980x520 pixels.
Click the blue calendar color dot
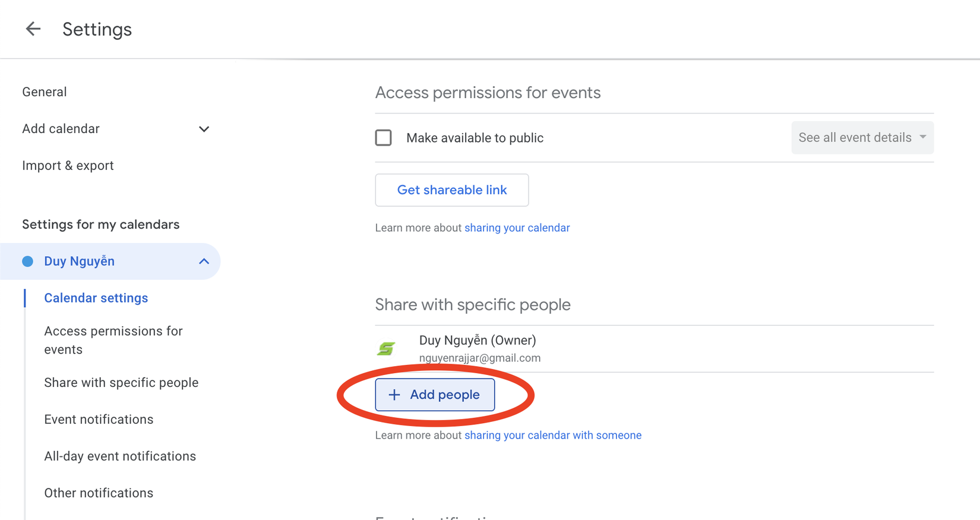click(27, 261)
